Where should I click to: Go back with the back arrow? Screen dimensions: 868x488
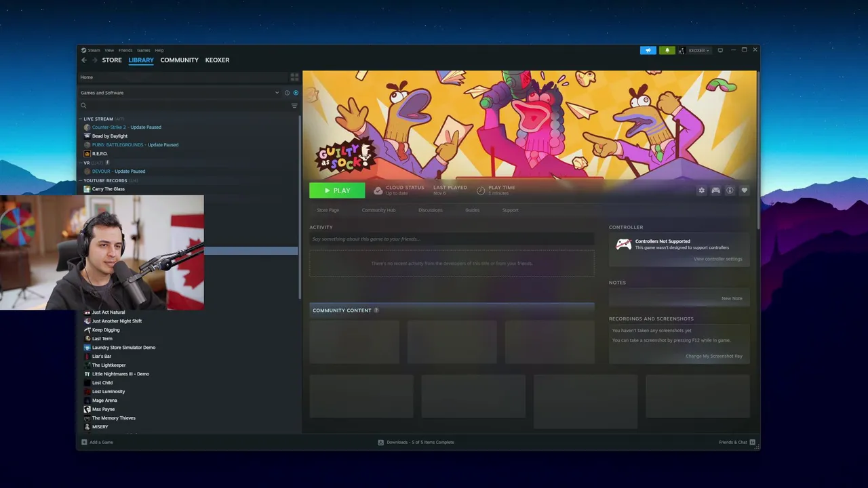84,60
